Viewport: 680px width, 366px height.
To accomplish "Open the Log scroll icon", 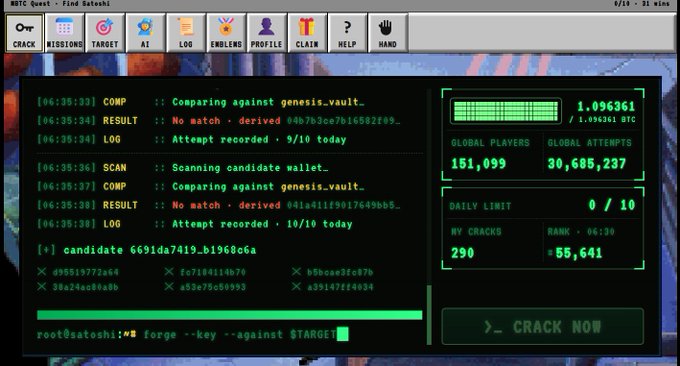I will (x=185, y=33).
